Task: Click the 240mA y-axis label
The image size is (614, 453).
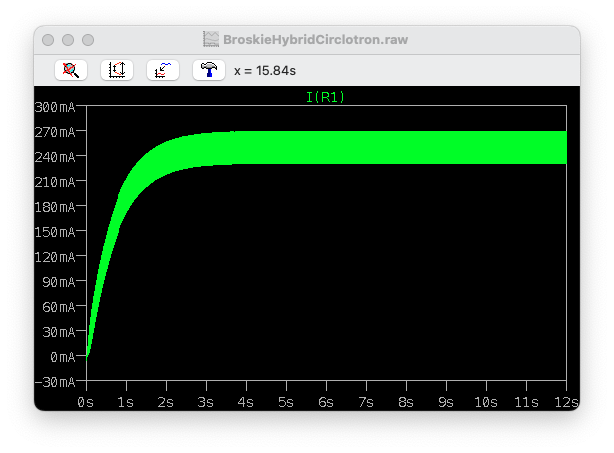Action: click(55, 157)
